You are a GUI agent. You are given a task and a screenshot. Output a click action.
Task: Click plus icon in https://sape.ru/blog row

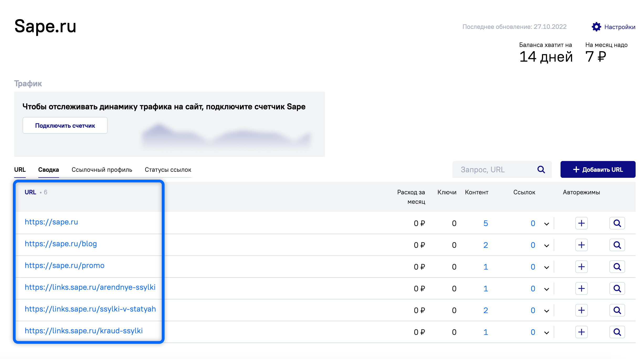581,245
